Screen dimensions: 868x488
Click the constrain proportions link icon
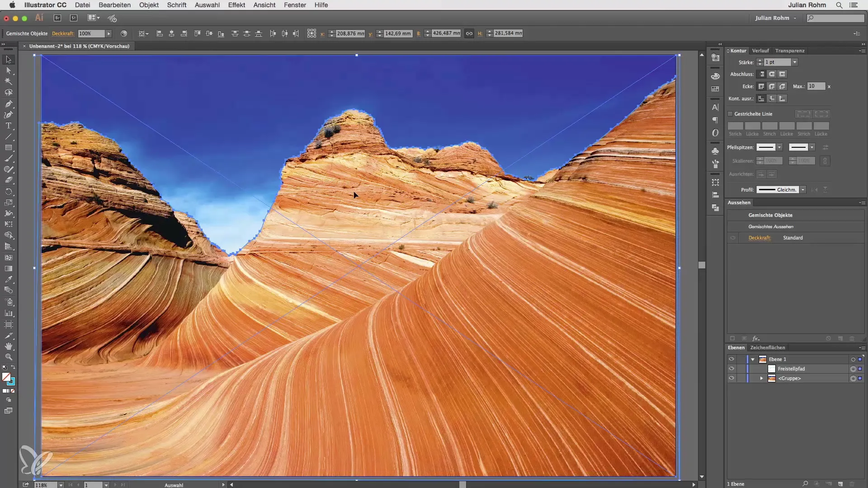coord(469,33)
